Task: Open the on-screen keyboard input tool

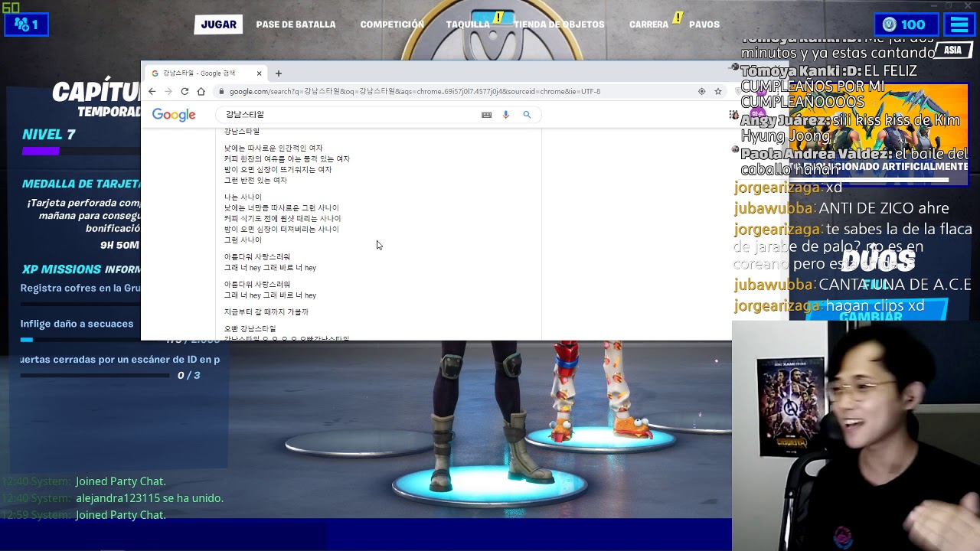Action: [x=486, y=115]
